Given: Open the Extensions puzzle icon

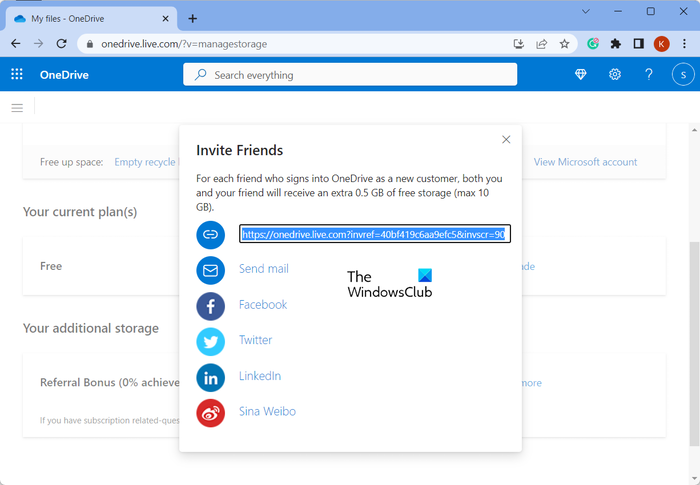Looking at the screenshot, I should [616, 44].
